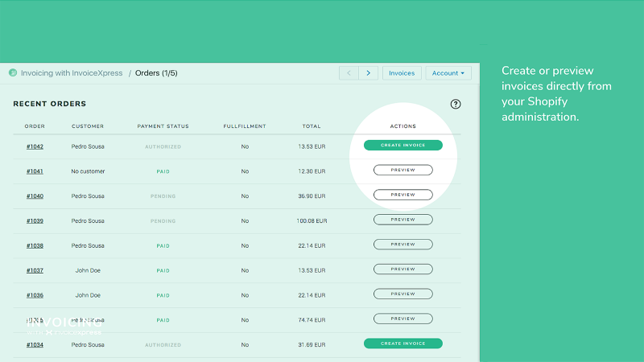This screenshot has height=362, width=644.
Task: Preview invoice for order #1039
Action: (403, 220)
